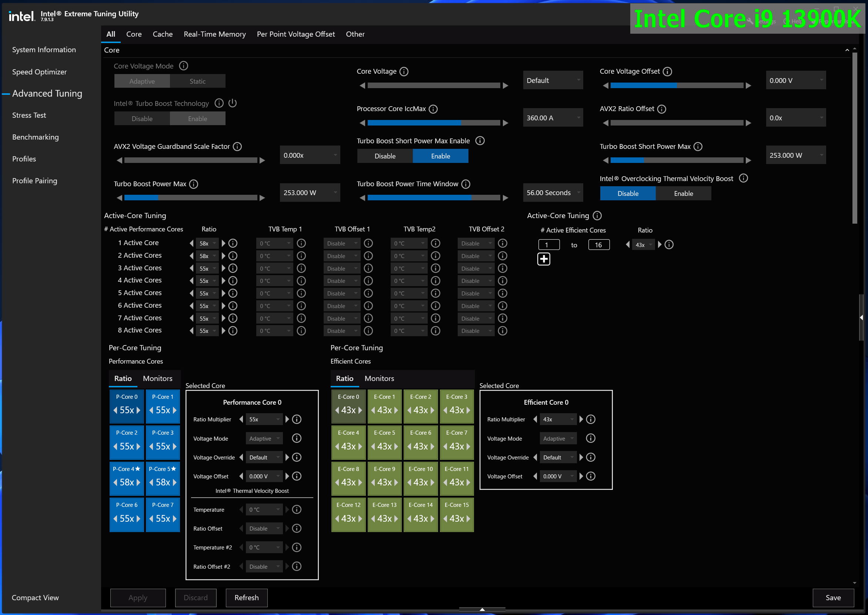Open Turbo Boost Power Max 253.000 W dropdown
868x615 pixels.
(310, 193)
